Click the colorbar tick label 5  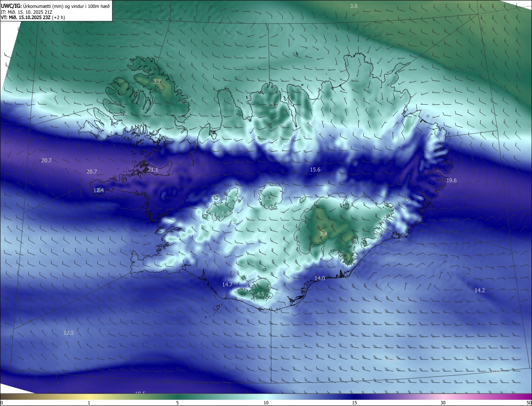tap(177, 403)
